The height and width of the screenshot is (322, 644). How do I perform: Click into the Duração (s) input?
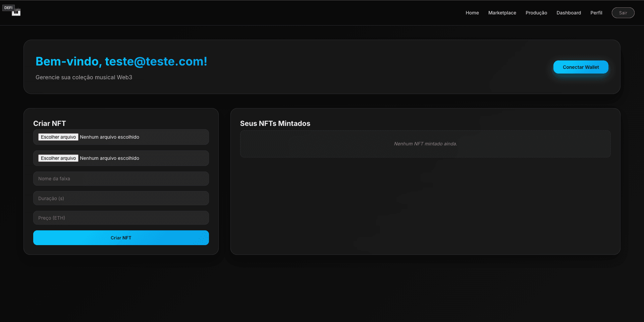tap(121, 198)
